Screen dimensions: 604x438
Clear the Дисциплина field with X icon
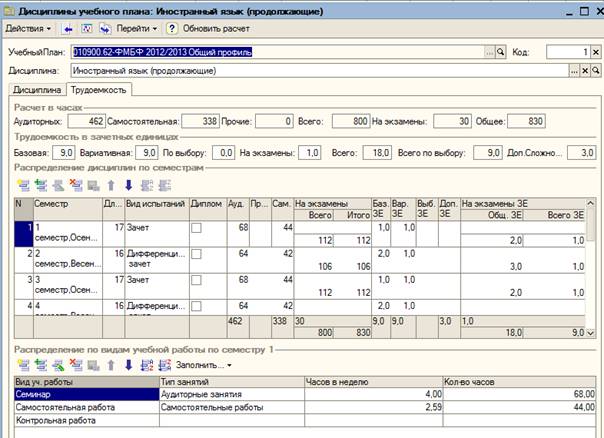pyautogui.click(x=585, y=71)
